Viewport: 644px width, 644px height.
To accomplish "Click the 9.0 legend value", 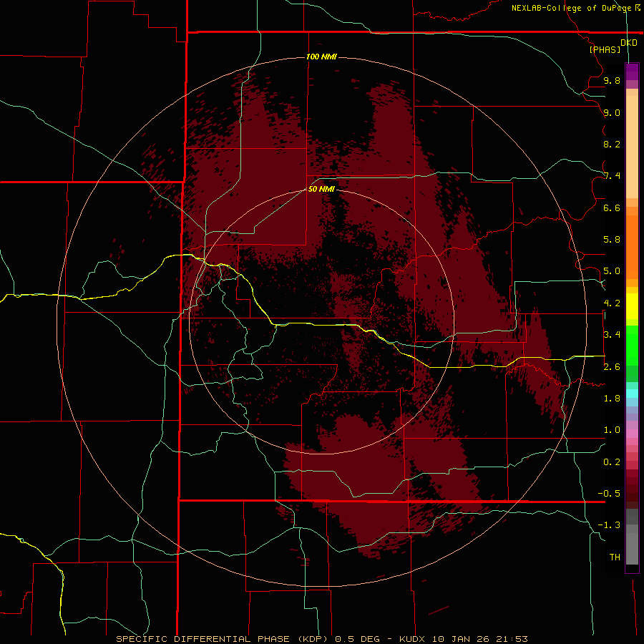I will (x=612, y=112).
